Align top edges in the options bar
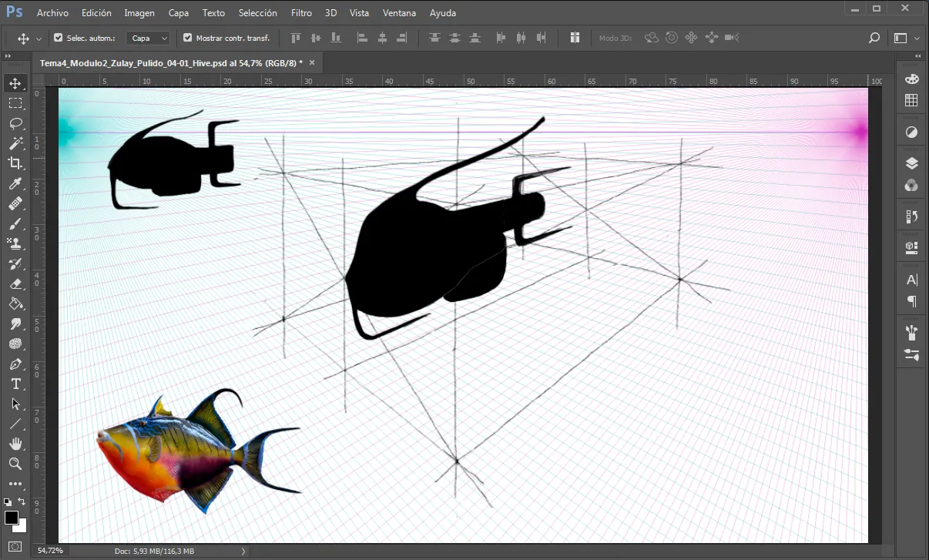 click(x=296, y=38)
